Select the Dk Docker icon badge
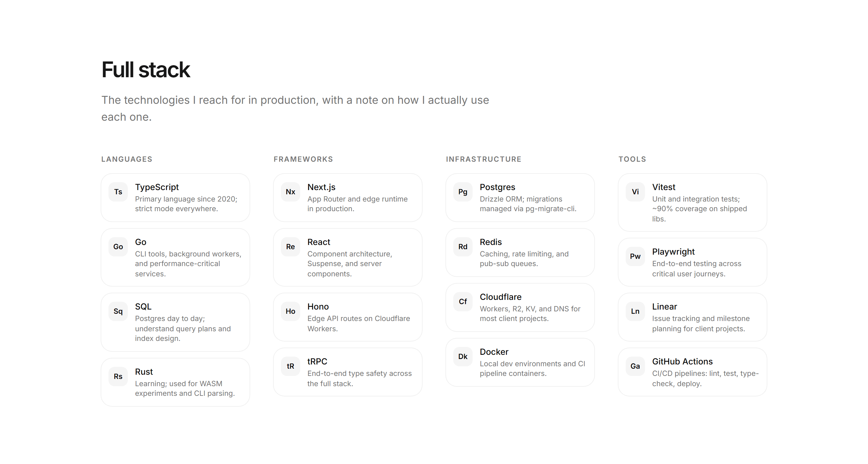Image resolution: width=868 pixels, height=464 pixels. coord(463,357)
